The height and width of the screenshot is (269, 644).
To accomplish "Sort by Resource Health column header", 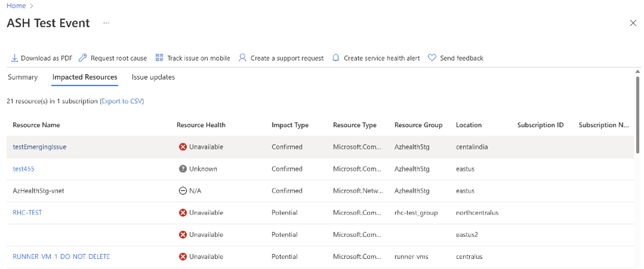I will click(201, 125).
